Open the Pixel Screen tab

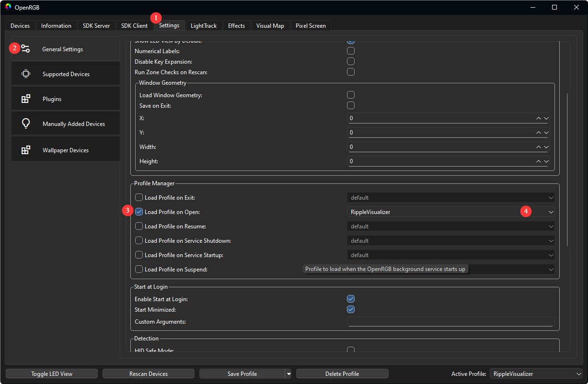pos(311,26)
